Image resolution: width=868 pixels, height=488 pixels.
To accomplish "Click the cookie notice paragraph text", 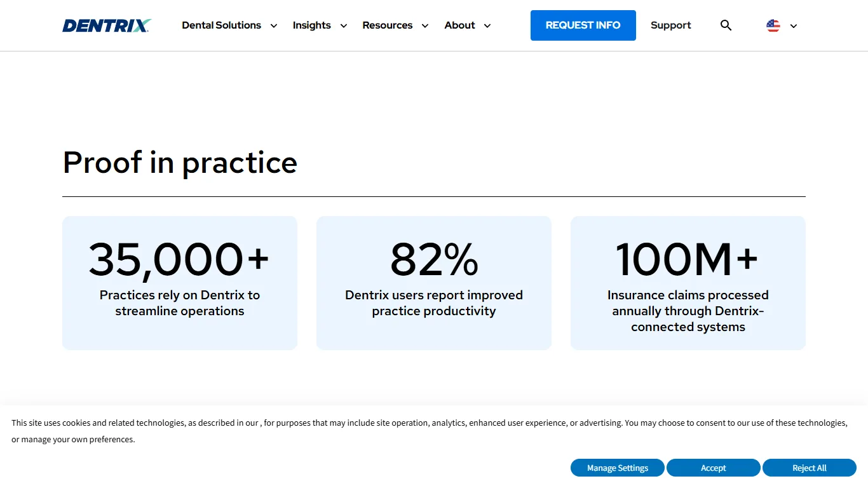I will tap(430, 431).
